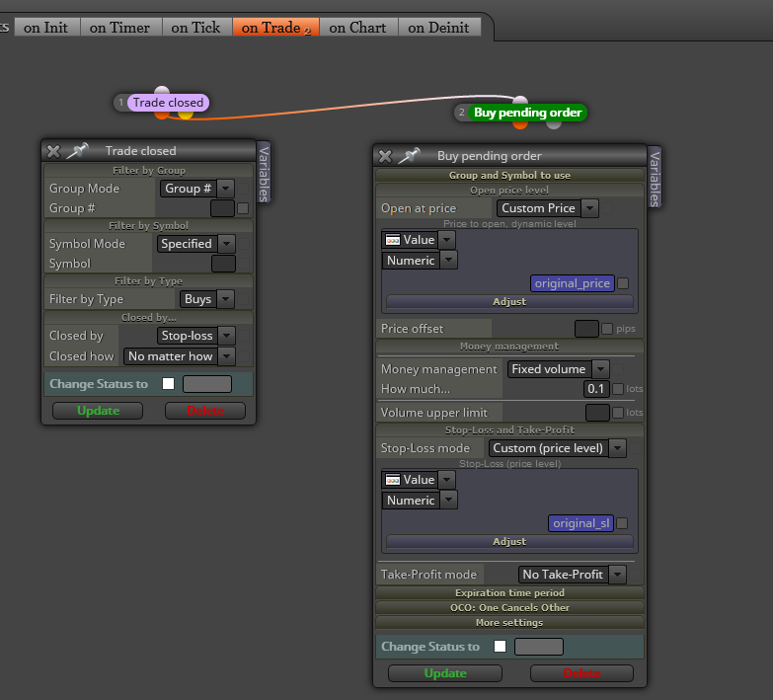773x700 pixels.
Task: Click the Volume upper limit field
Action: (x=597, y=413)
